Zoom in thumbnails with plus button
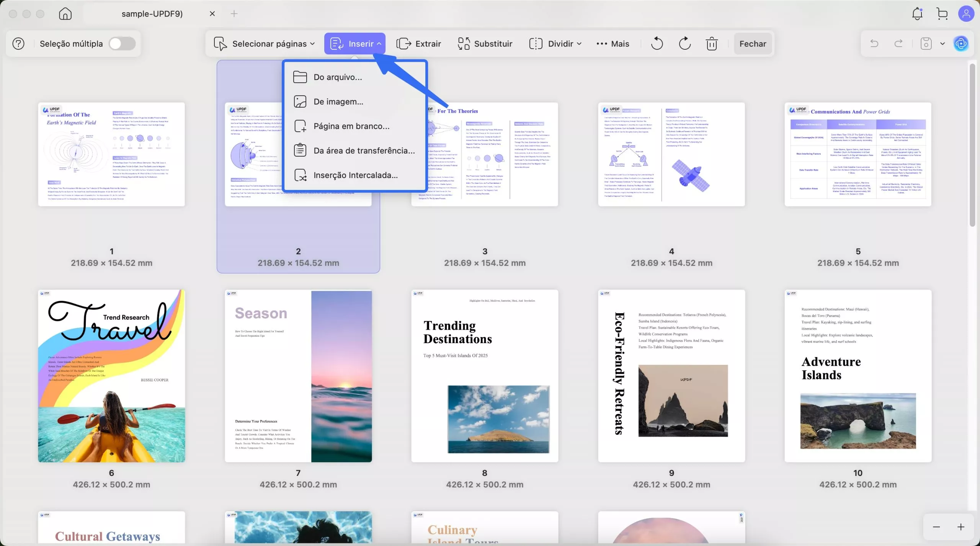The image size is (980, 546). (960, 527)
